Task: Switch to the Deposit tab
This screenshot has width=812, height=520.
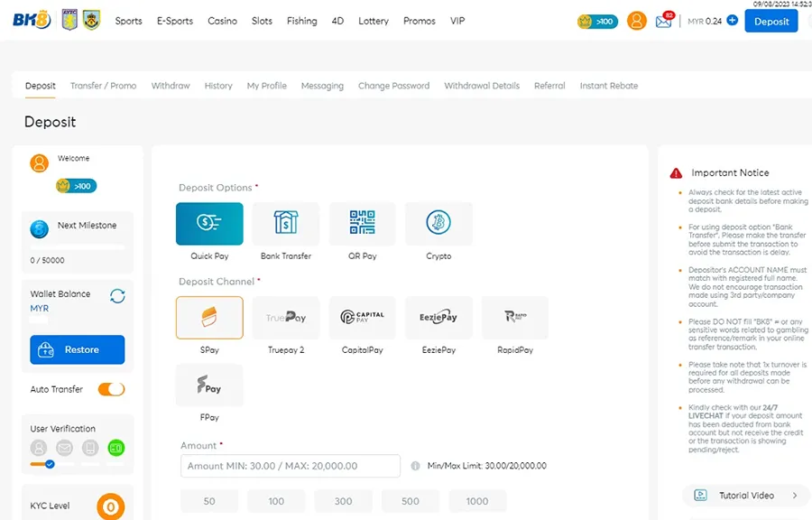Action: (x=41, y=86)
